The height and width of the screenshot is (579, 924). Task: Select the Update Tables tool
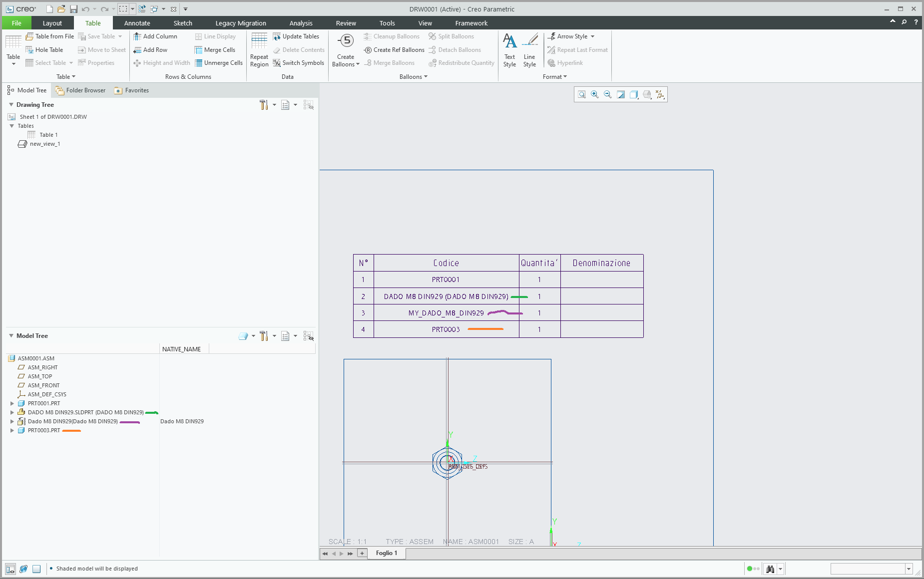297,36
